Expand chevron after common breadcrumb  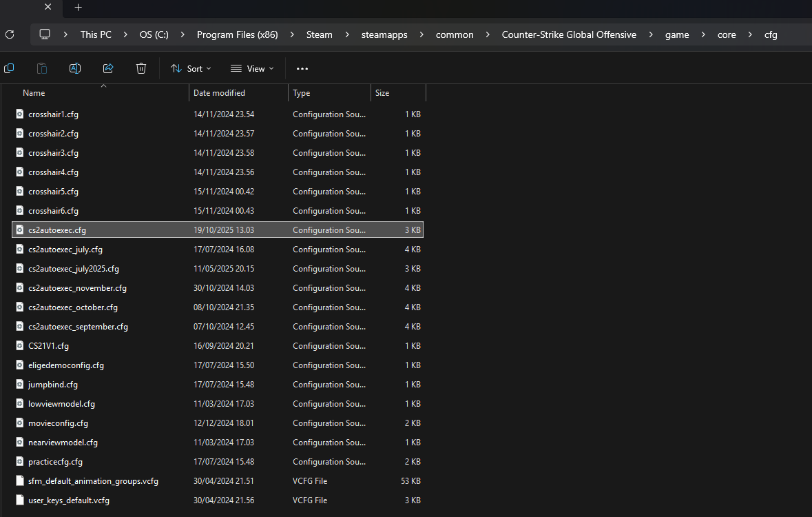coord(488,34)
